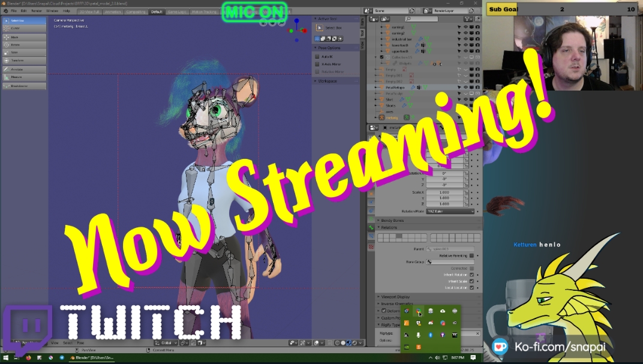Pick the Rotate tool
The height and width of the screenshot is (364, 643).
(x=24, y=45)
